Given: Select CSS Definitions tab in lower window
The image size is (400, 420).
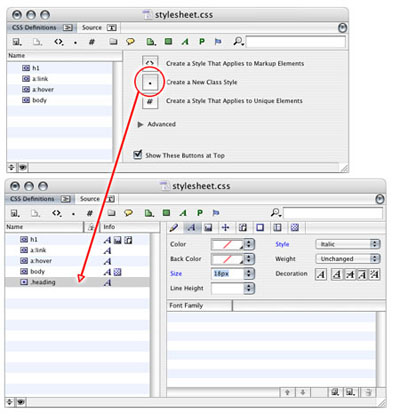Looking at the screenshot, I should pyautogui.click(x=40, y=199).
